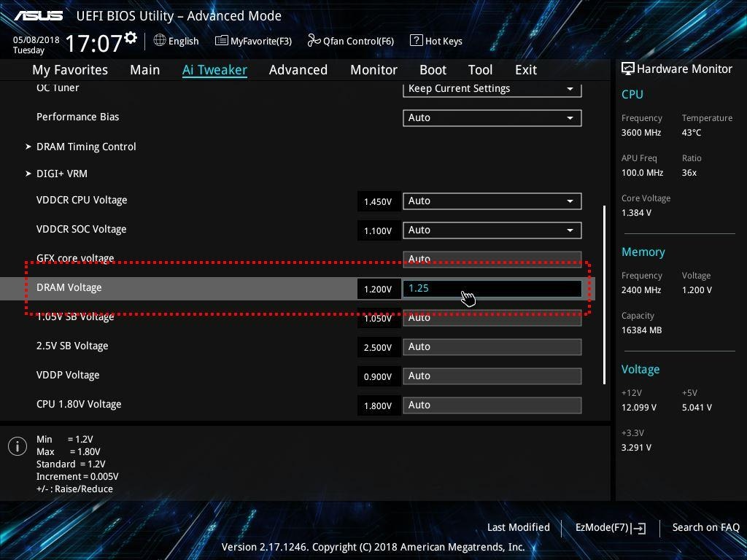Image resolution: width=747 pixels, height=560 pixels.
Task: Click the Hardware Monitor panel icon
Action: click(628, 69)
